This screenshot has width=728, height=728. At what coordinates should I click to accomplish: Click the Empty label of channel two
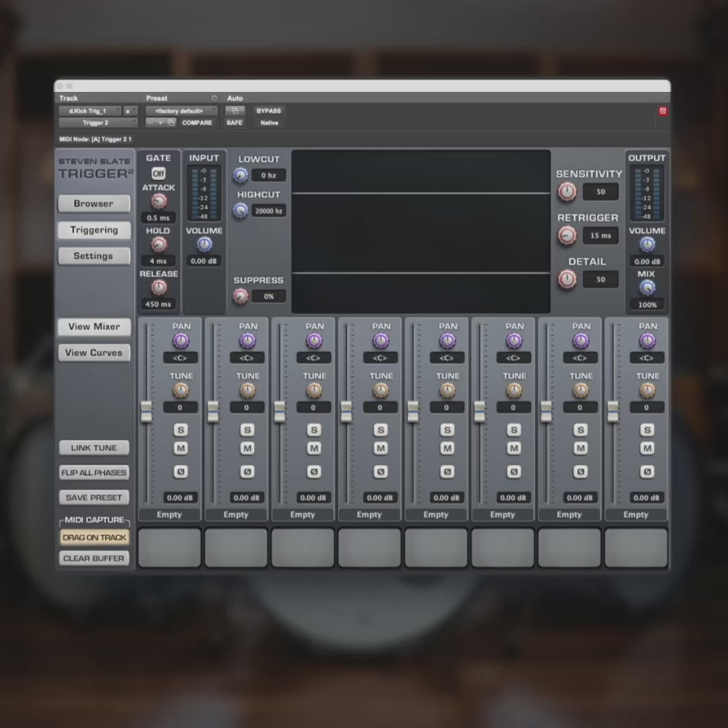(236, 514)
